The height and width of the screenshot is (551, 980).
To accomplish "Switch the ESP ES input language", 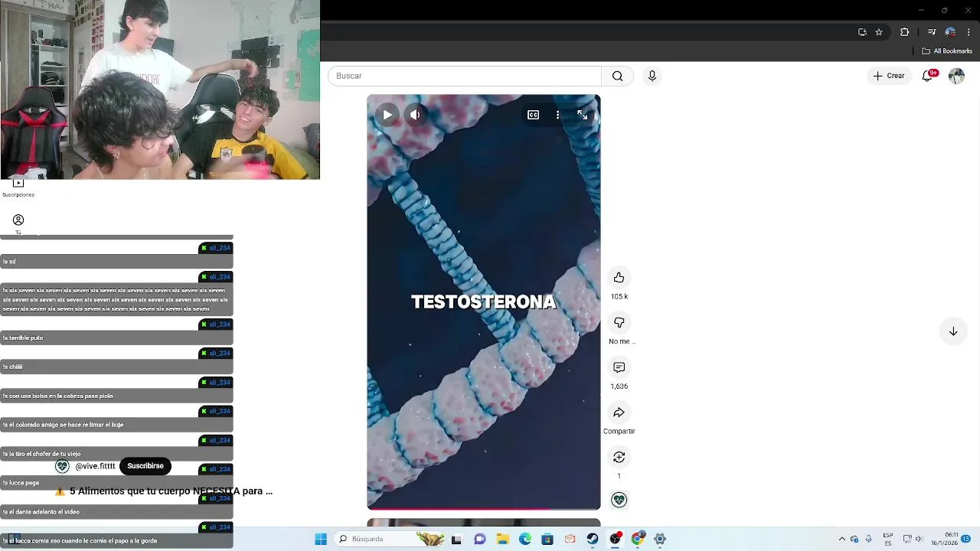I will click(x=888, y=539).
